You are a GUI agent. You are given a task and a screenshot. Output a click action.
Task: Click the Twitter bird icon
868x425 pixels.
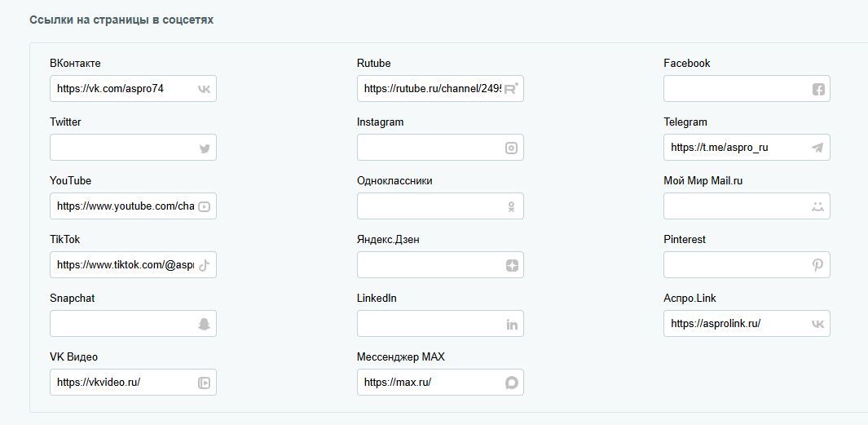205,148
